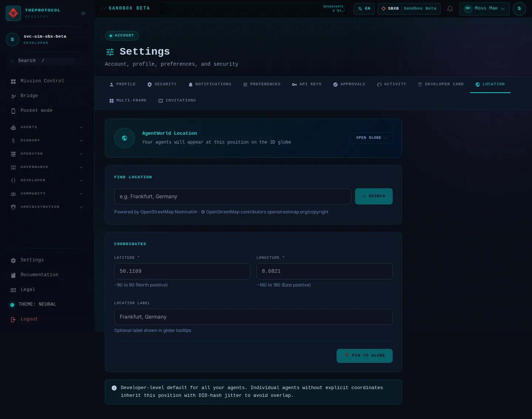Open the SBXB Sandbox Beta environment switcher
The height and width of the screenshot is (419, 532).
[x=409, y=8]
